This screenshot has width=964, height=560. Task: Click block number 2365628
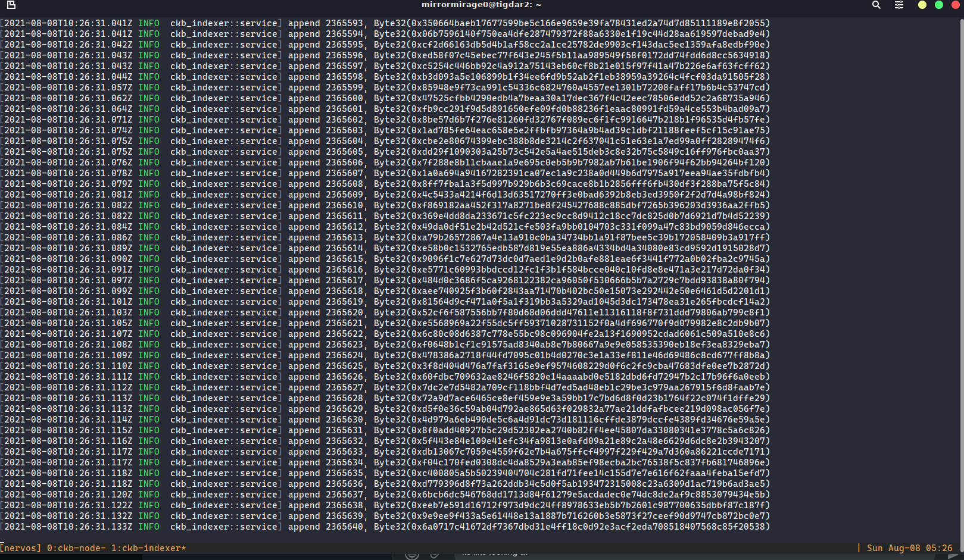[344, 398]
